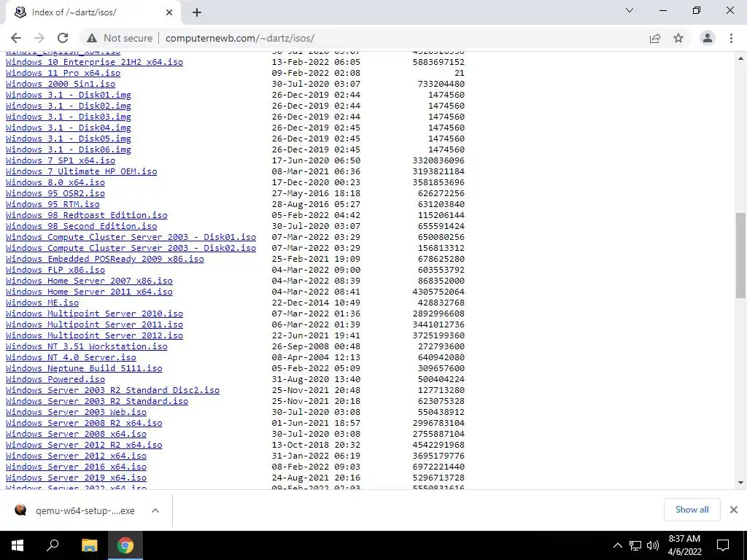Show hidden tray icons chevron

[617, 545]
